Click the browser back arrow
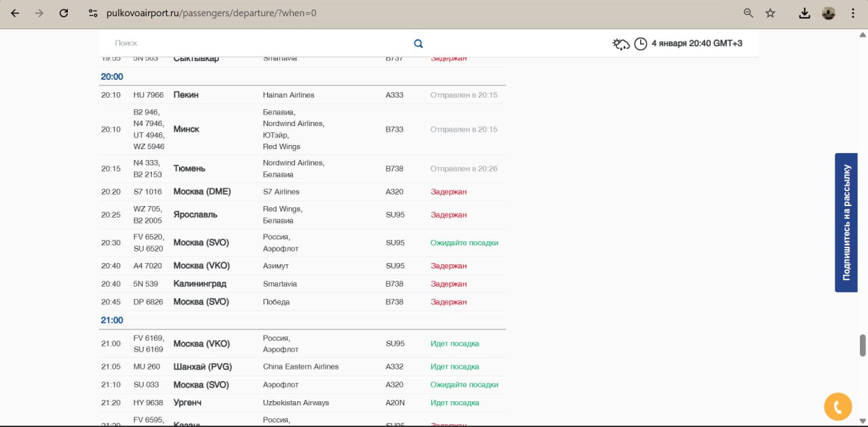868x427 pixels. 15,13
